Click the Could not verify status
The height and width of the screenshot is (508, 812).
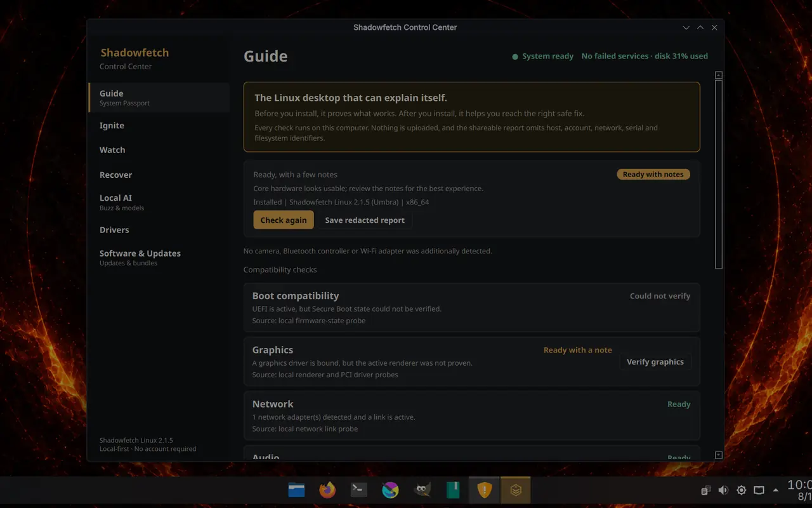click(x=660, y=296)
